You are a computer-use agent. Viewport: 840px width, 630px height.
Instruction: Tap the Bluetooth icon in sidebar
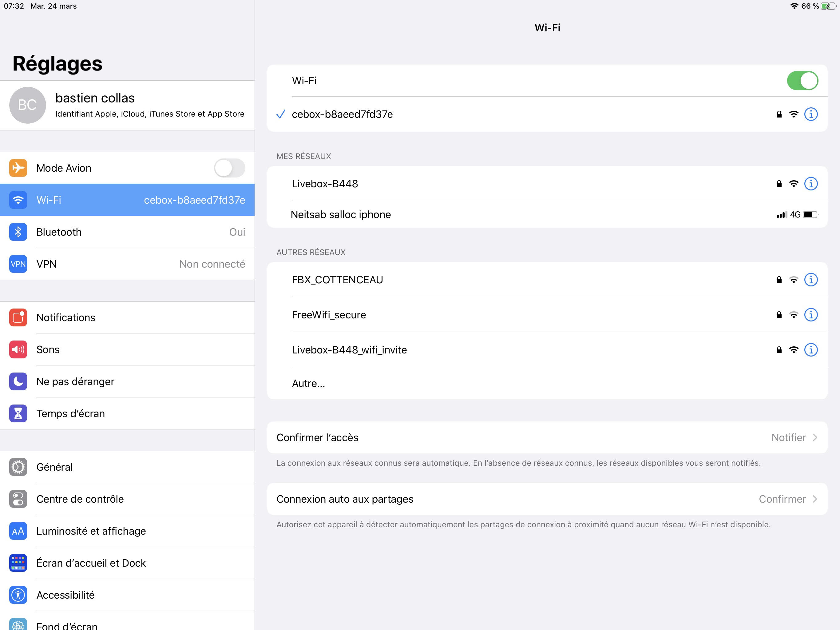point(18,232)
